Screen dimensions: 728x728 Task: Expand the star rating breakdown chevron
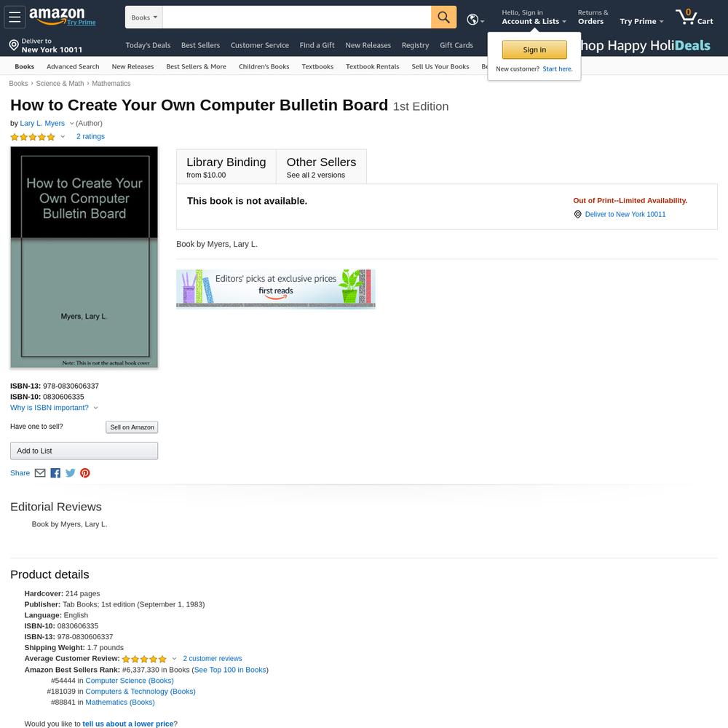[63, 137]
